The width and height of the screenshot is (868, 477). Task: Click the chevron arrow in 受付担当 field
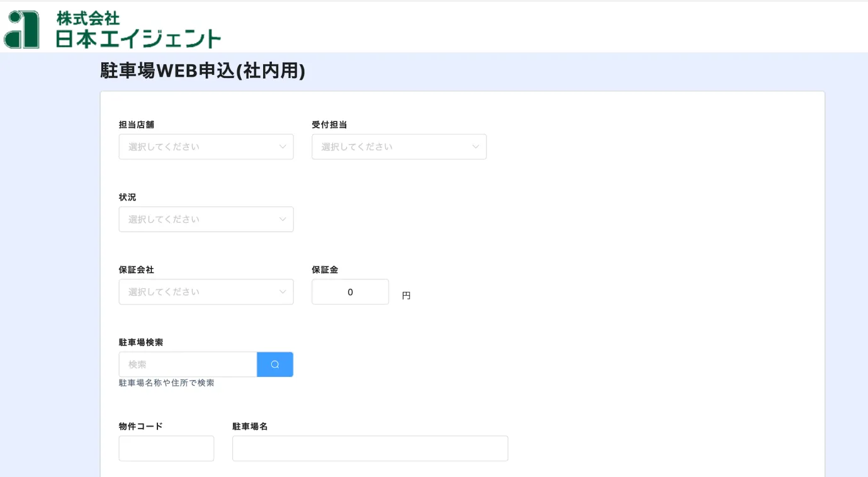coord(476,147)
